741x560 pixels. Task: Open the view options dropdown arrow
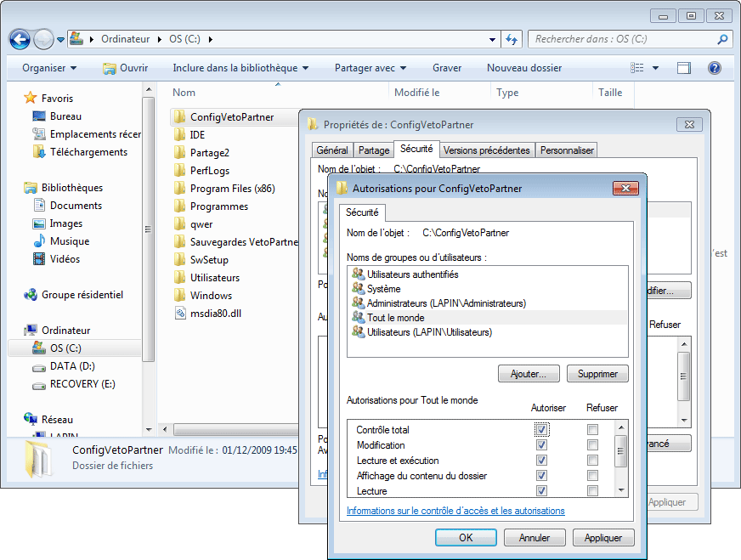pos(655,68)
